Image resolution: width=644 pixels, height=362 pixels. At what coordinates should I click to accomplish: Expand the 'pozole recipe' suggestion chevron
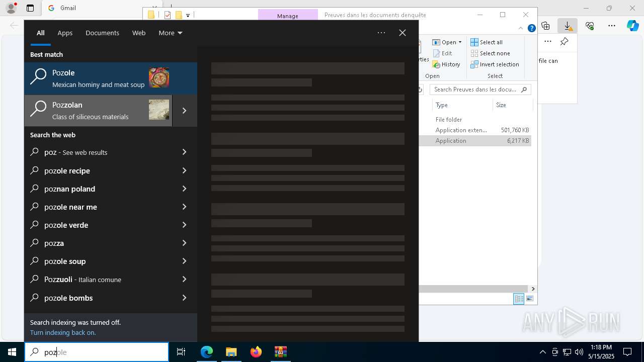point(184,170)
